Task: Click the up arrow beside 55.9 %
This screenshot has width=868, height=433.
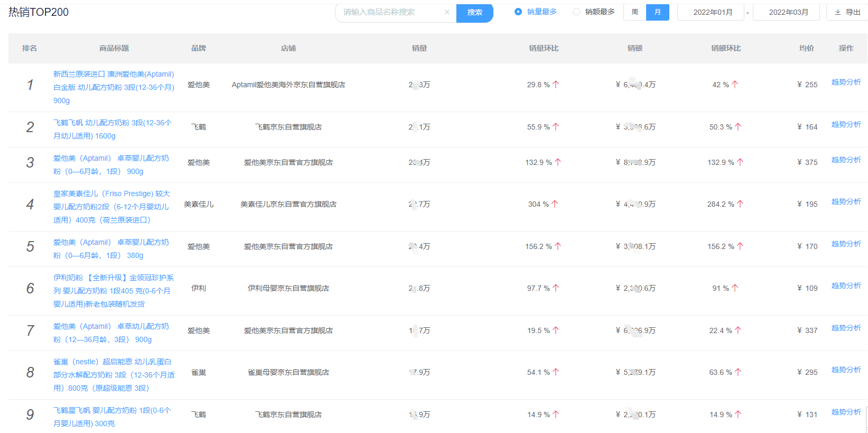Action: (x=556, y=127)
